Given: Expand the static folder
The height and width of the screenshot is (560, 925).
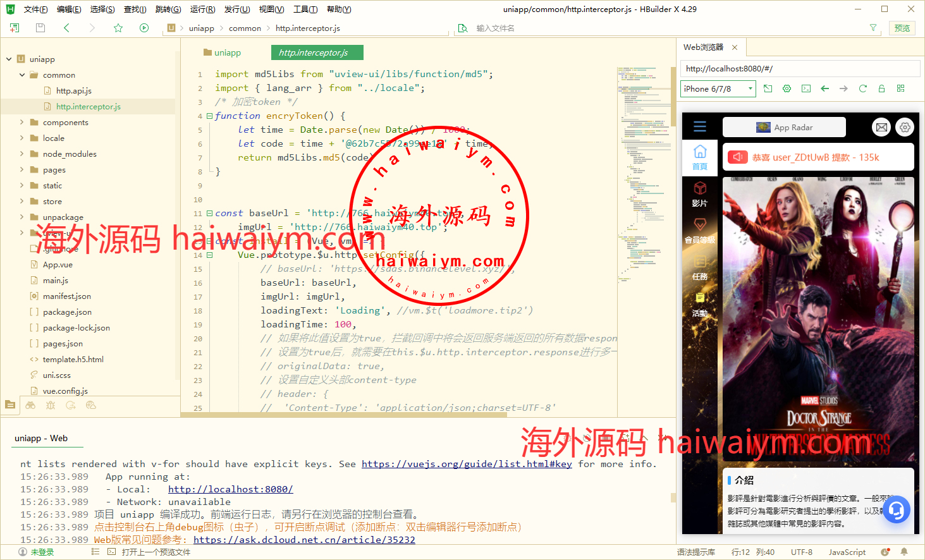Looking at the screenshot, I should click(x=22, y=185).
